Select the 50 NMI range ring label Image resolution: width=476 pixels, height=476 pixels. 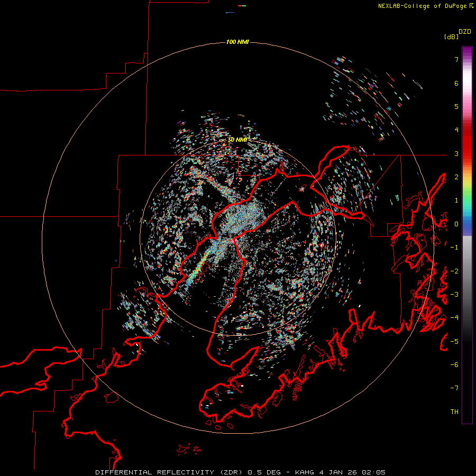pos(237,140)
